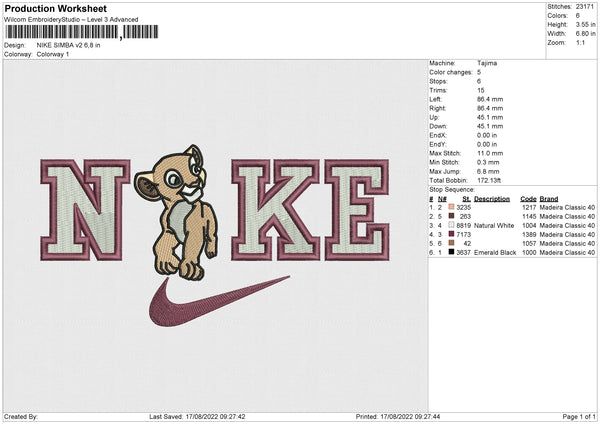Screen dimensions: 600x424
Task: Click the 'EndY:' label
Action: point(438,144)
